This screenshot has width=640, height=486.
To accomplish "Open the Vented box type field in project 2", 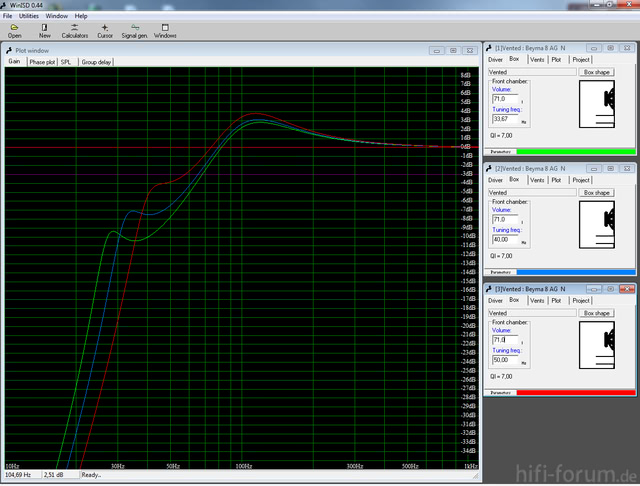I will pos(531,192).
